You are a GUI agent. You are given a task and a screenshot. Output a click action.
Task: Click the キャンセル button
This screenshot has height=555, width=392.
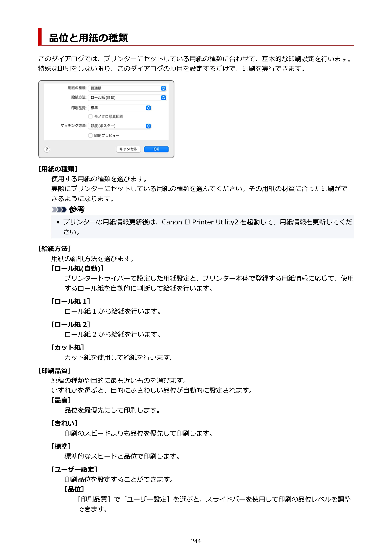(129, 149)
